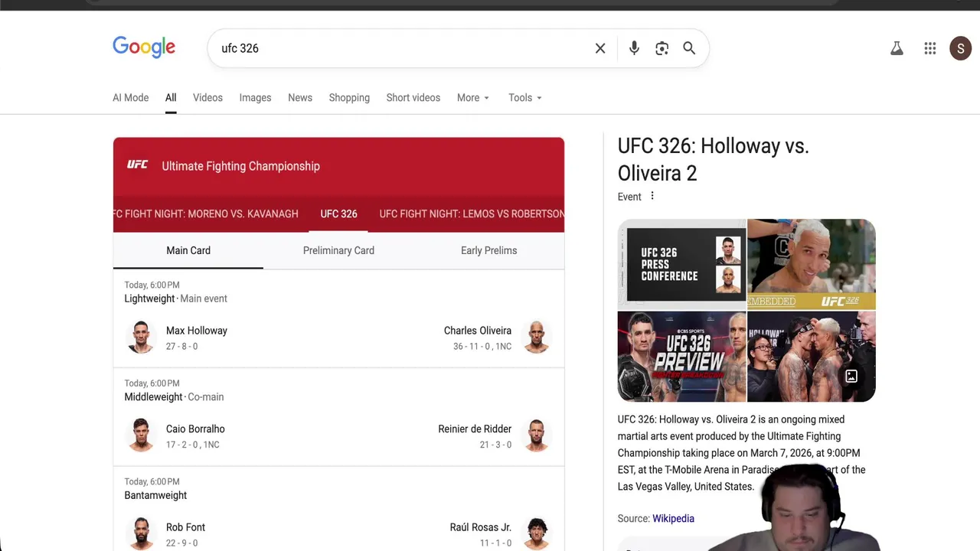Open the UFC 326 Press Conference thumbnail
Image resolution: width=980 pixels, height=551 pixels.
[x=681, y=264]
